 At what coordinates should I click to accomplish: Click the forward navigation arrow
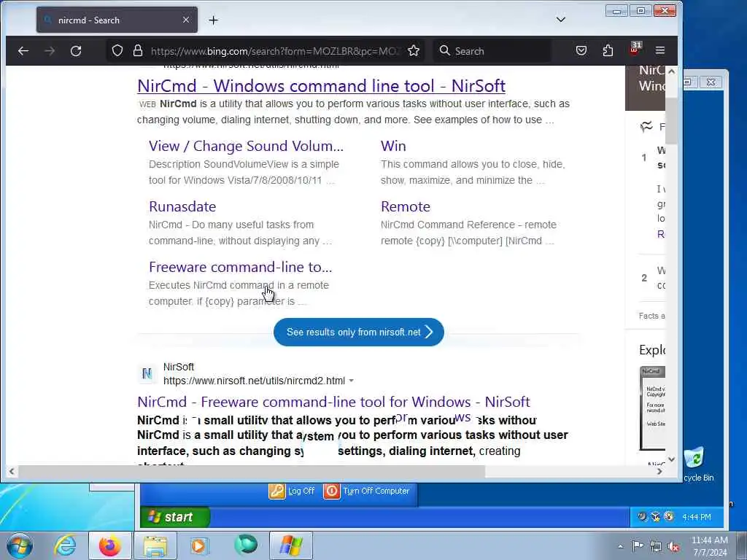[x=50, y=50]
